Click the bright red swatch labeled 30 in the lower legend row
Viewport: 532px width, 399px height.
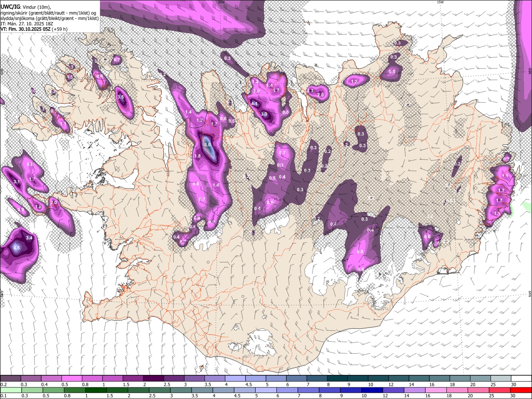521,390
